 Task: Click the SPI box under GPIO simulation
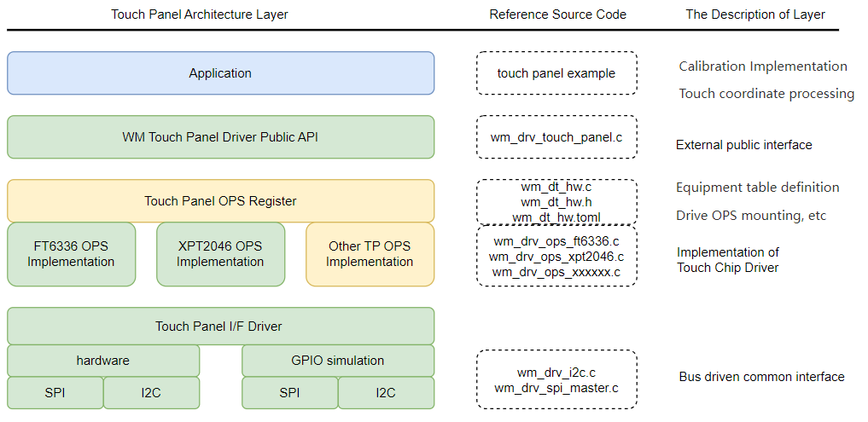(289, 393)
